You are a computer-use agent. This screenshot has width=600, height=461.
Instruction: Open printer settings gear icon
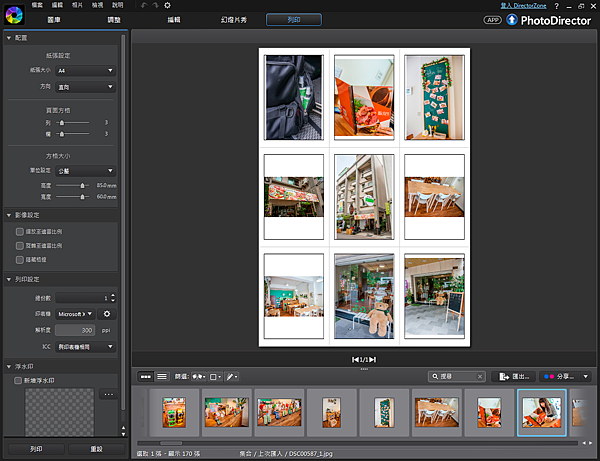point(107,314)
